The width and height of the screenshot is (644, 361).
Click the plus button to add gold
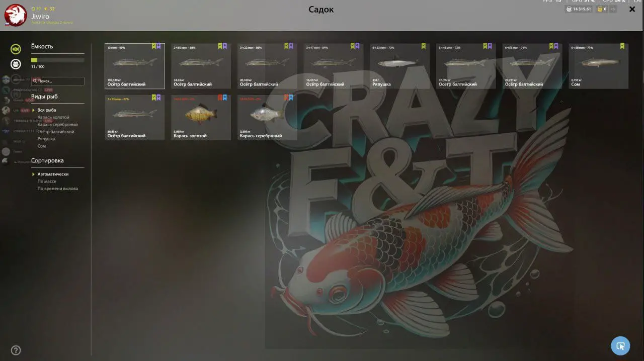[612, 9]
